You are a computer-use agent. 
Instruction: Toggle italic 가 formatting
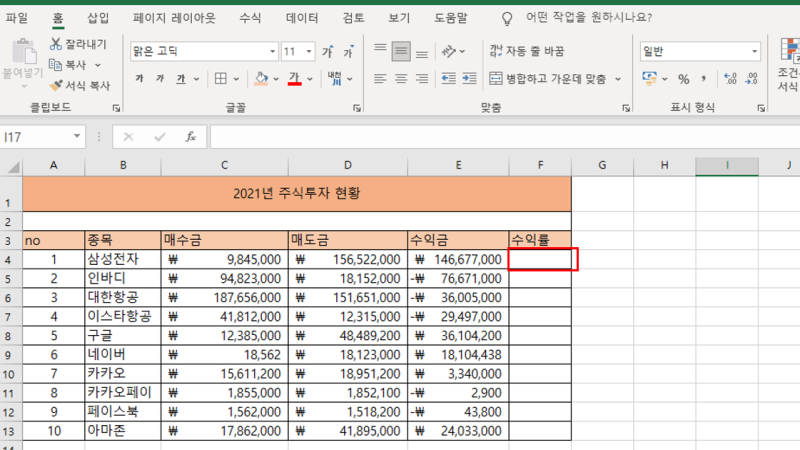160,79
